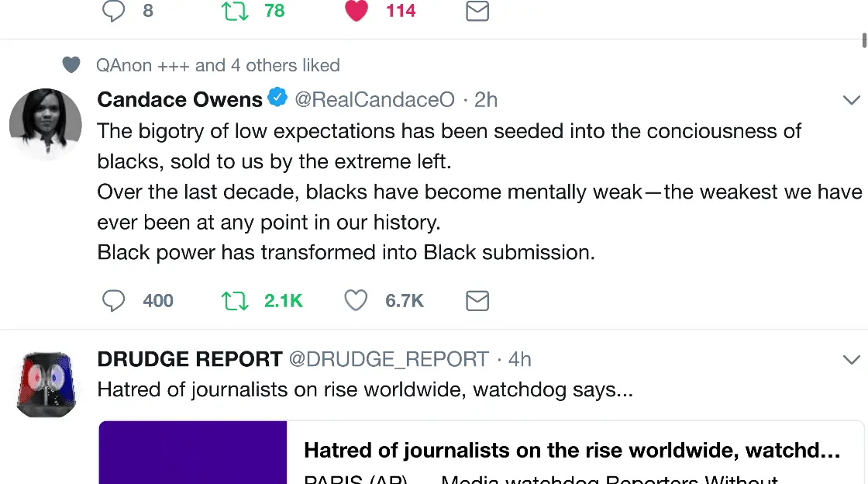
Task: Reply to the Candace Owens tweet
Action: (x=114, y=301)
